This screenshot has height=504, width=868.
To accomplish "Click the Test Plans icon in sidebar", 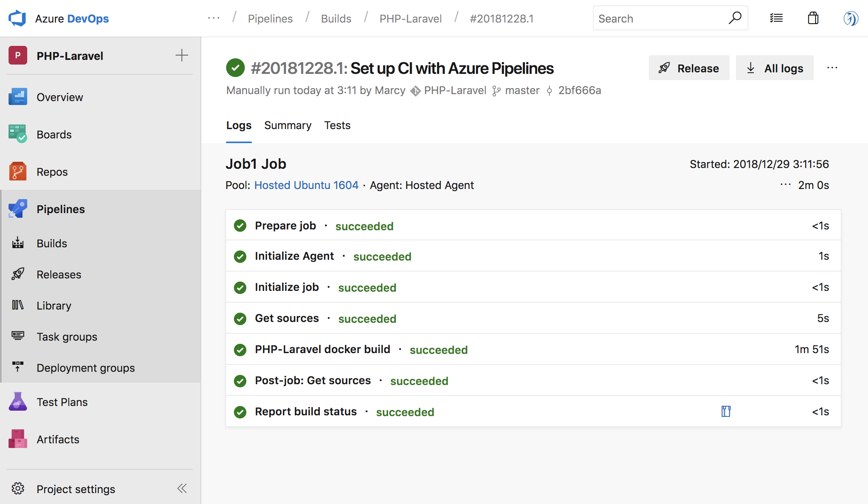I will point(18,401).
